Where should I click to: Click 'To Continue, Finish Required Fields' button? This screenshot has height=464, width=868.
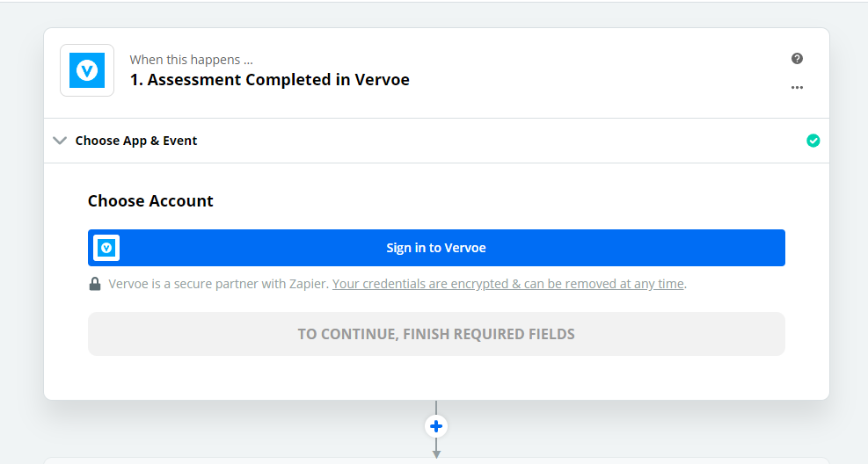click(436, 334)
